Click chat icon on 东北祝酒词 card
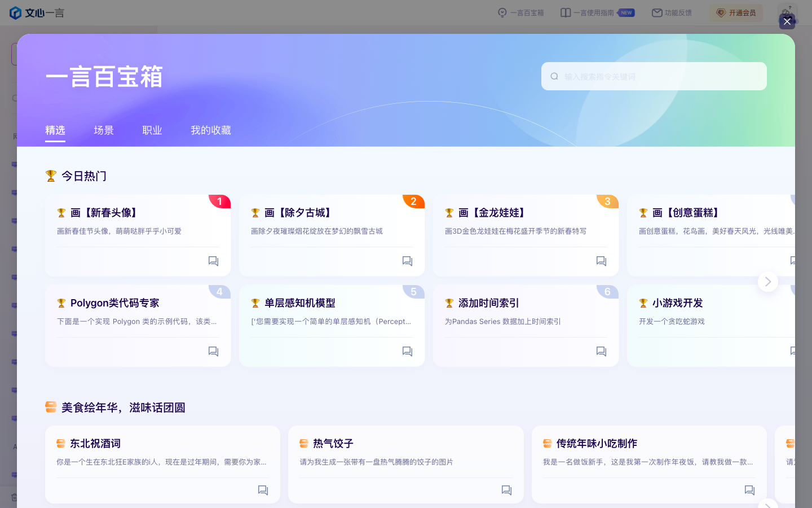 [x=263, y=490]
